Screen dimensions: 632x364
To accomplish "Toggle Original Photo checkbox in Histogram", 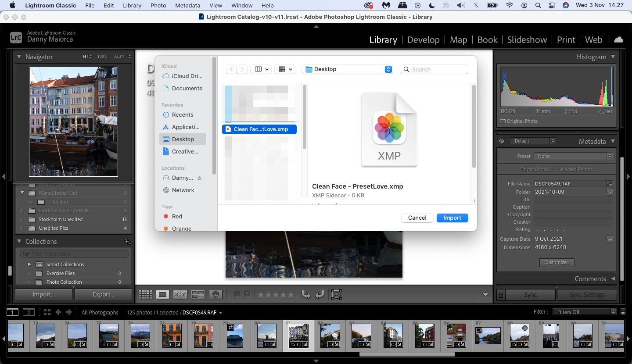I will click(503, 121).
